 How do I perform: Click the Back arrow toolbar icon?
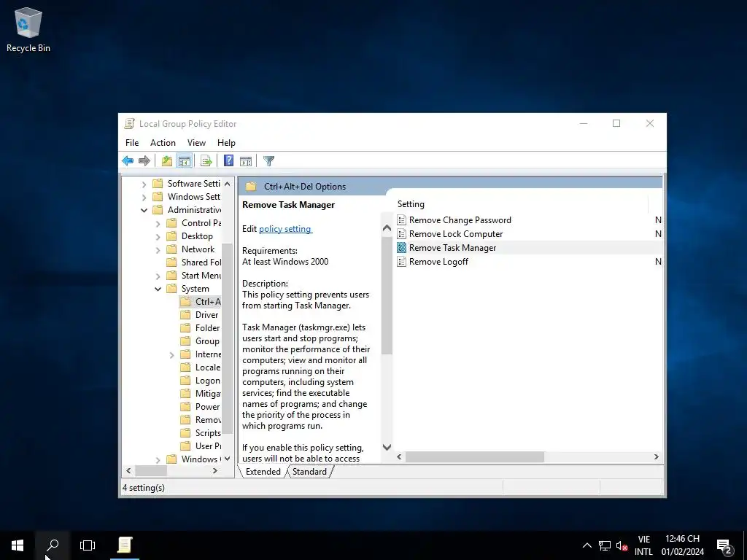[128, 161]
